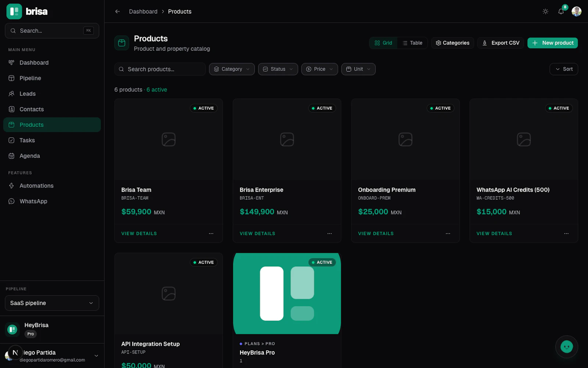Open Leads in the sidebar
Viewport: 588px width, 368px height.
click(52, 94)
